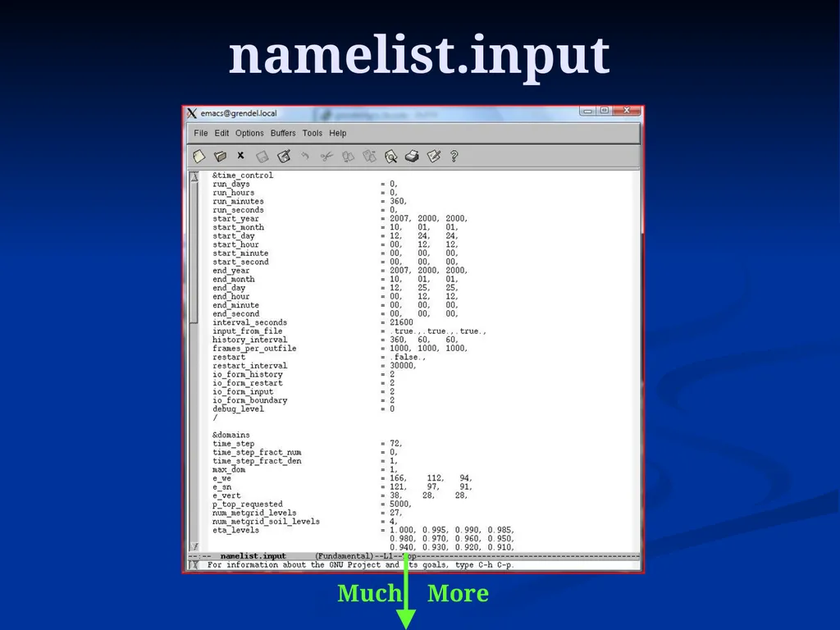The width and height of the screenshot is (840, 630).
Task: Click the debug_level parameter
Action: point(238,409)
